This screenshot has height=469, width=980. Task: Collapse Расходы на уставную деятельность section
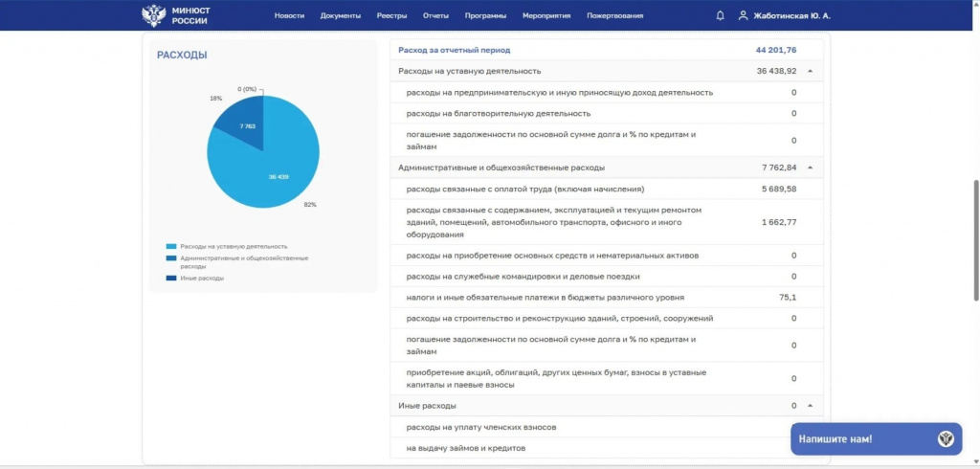(x=810, y=71)
